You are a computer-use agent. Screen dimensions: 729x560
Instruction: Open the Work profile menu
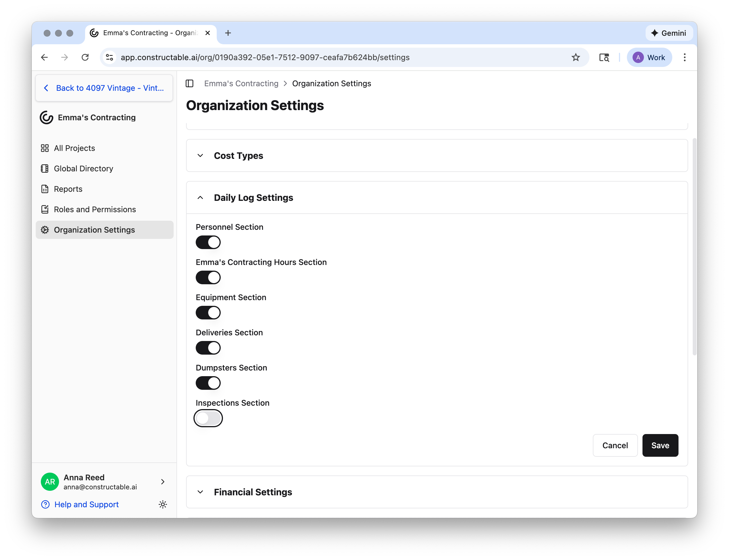pyautogui.click(x=649, y=57)
